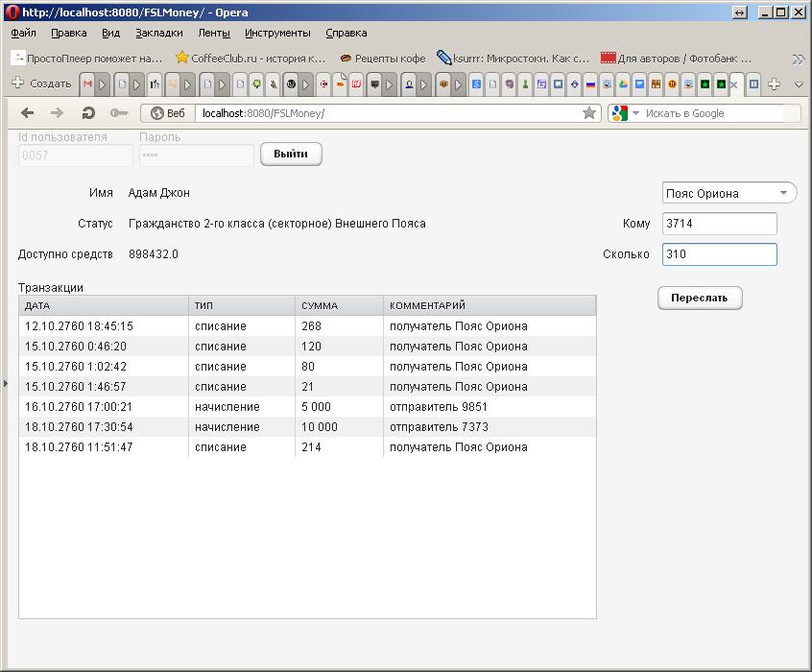This screenshot has height=672, width=812.
Task: Open the Инструменты menu
Action: click(277, 33)
